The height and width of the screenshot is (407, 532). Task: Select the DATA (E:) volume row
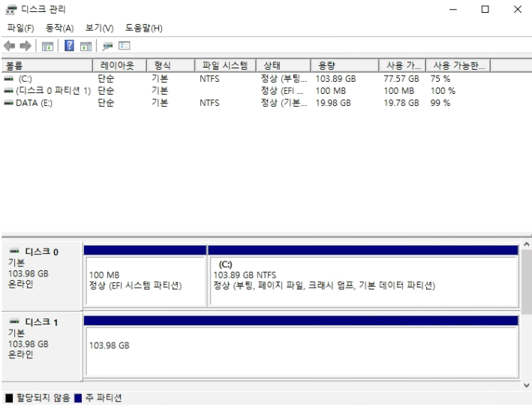246,103
